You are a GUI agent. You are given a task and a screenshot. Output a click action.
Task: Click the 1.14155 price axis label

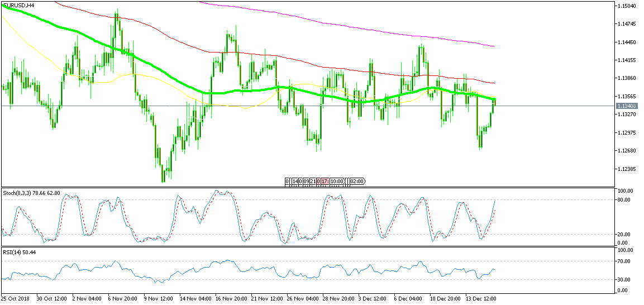(626, 60)
